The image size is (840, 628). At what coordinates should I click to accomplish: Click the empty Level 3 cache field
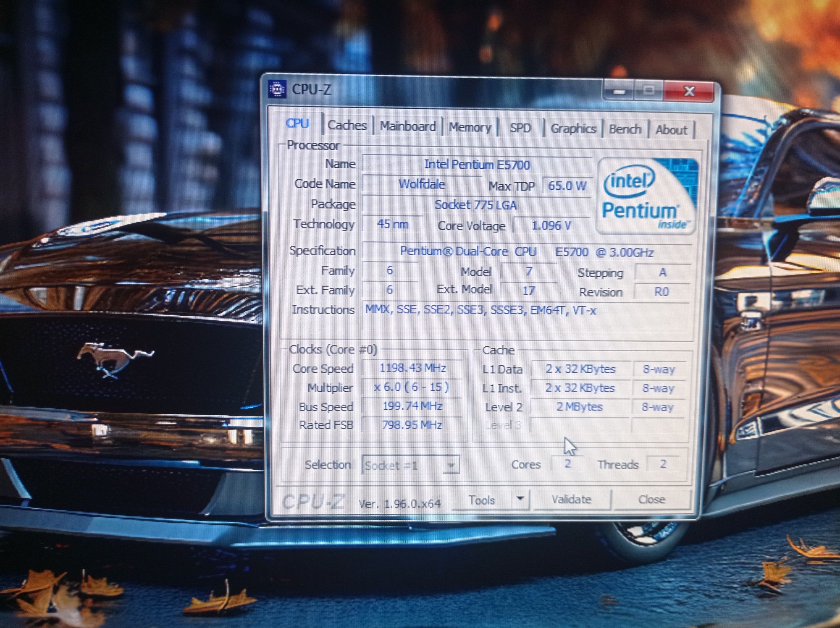580,425
